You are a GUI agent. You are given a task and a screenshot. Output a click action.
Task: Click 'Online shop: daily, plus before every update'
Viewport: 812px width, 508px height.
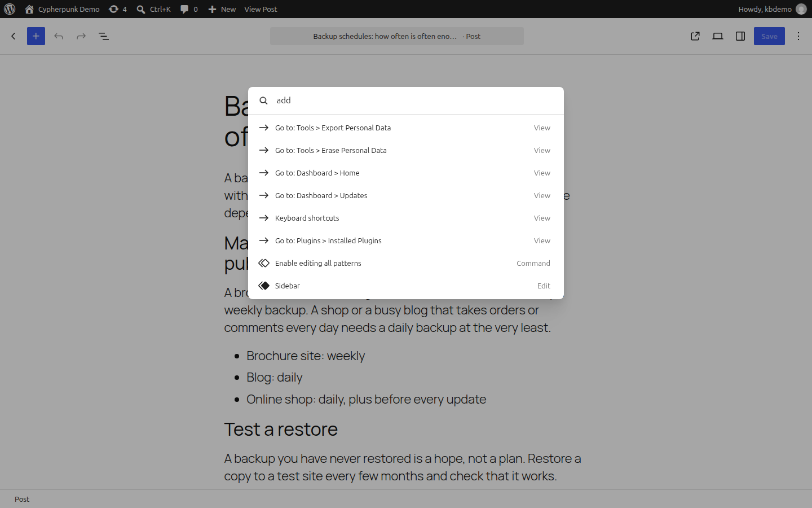[x=367, y=400]
